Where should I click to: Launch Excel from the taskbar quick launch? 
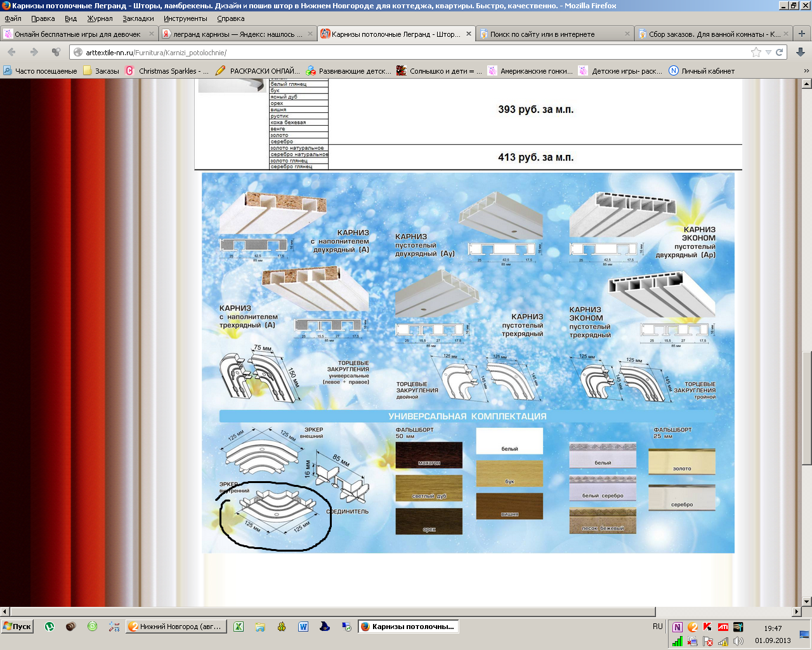[x=239, y=627]
